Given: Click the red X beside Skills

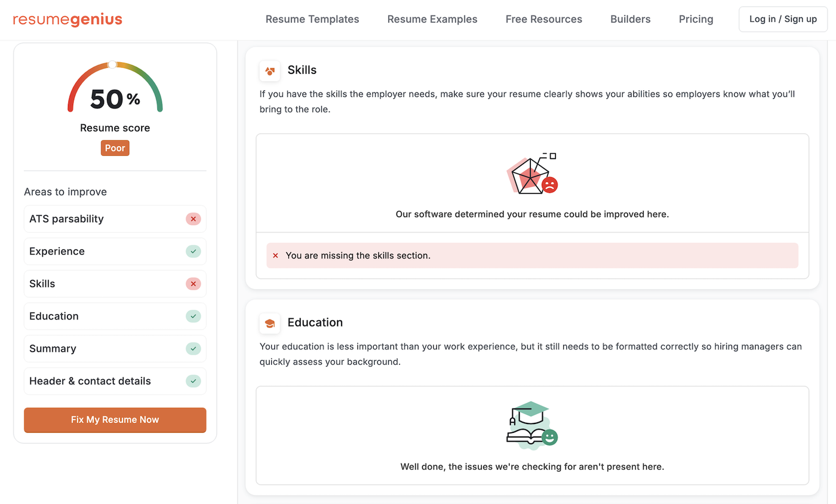Looking at the screenshot, I should point(193,284).
